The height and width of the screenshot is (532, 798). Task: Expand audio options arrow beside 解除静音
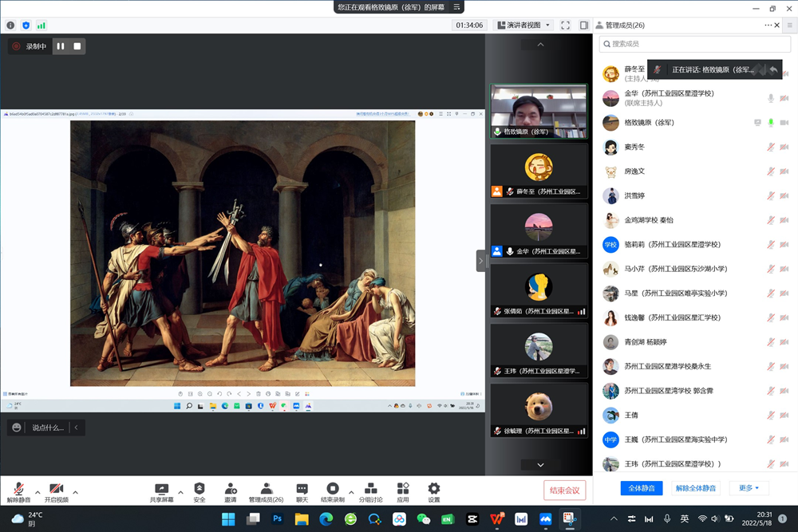click(x=38, y=492)
